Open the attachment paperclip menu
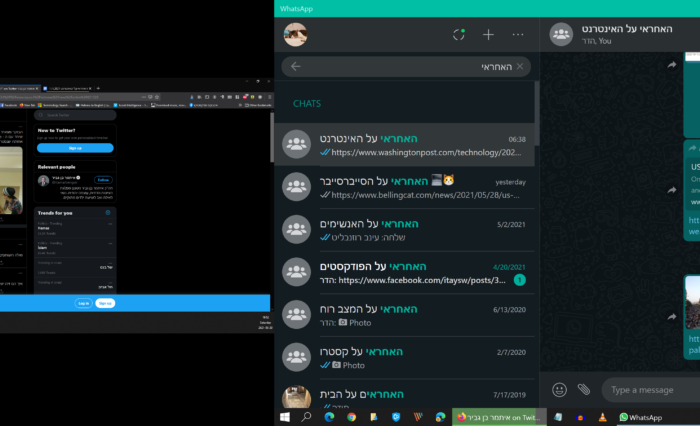Screen dimensions: 700x426 584,390
